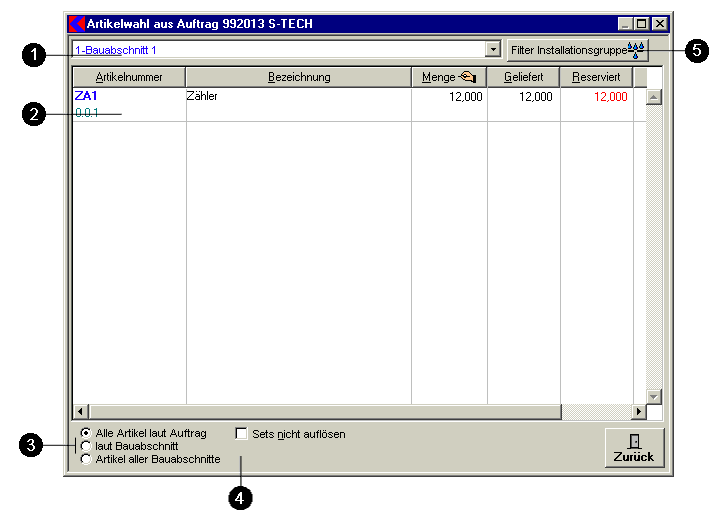Screen dimensions: 709x510
Task: Click the Bezeichnung column header
Action: [x=298, y=77]
